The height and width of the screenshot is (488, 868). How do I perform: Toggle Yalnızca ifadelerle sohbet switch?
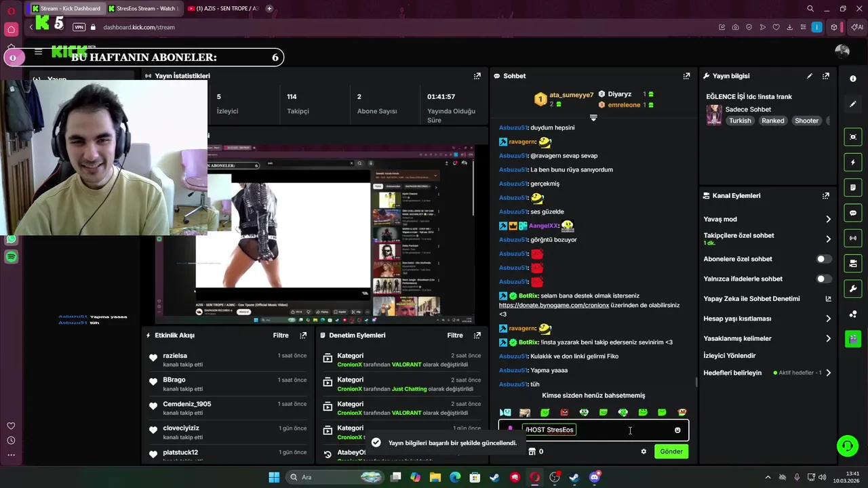point(823,279)
